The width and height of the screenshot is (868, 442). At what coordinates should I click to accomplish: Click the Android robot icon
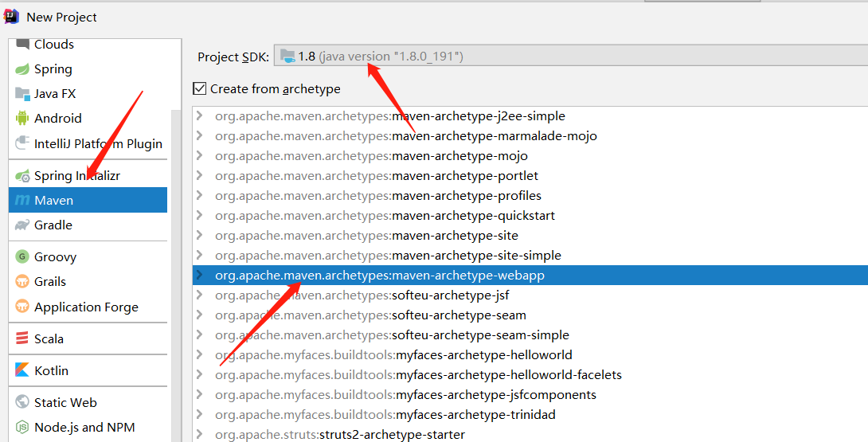coord(22,118)
